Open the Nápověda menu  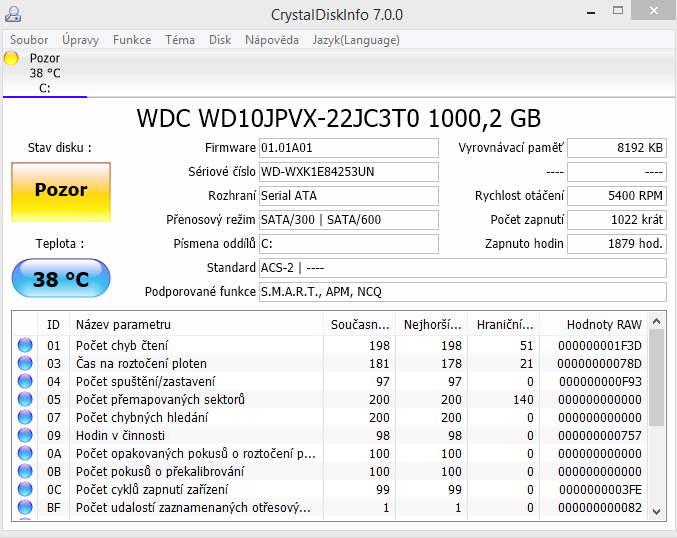click(272, 40)
